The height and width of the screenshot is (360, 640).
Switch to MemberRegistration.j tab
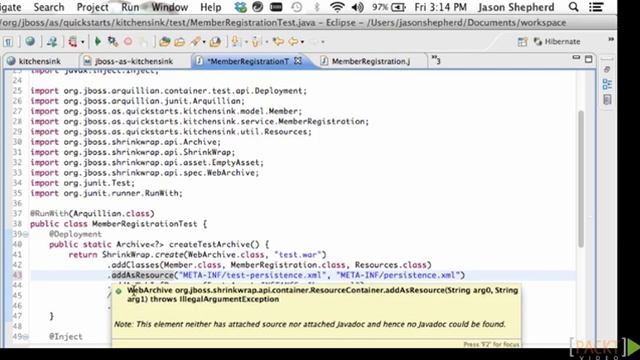(370, 61)
